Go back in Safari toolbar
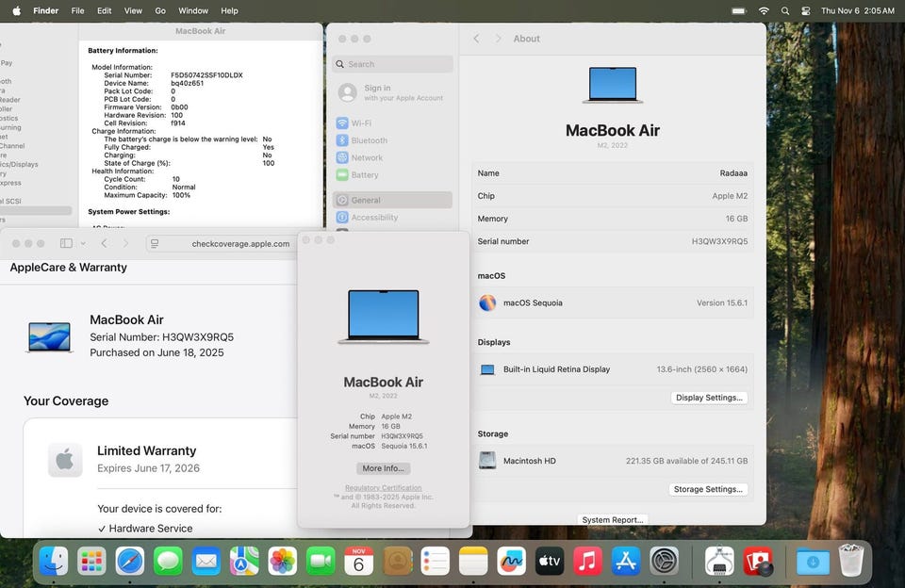Screen dimensions: 905x588 (x=104, y=243)
